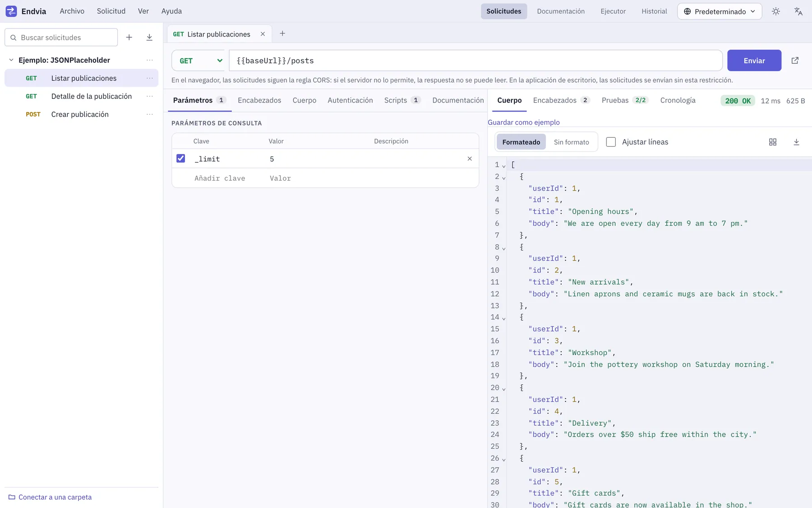Click Guardar como ejemplo link

coord(524,122)
